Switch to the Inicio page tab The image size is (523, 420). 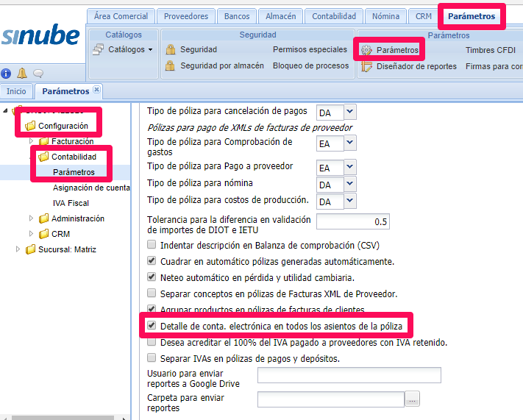pyautogui.click(x=16, y=91)
